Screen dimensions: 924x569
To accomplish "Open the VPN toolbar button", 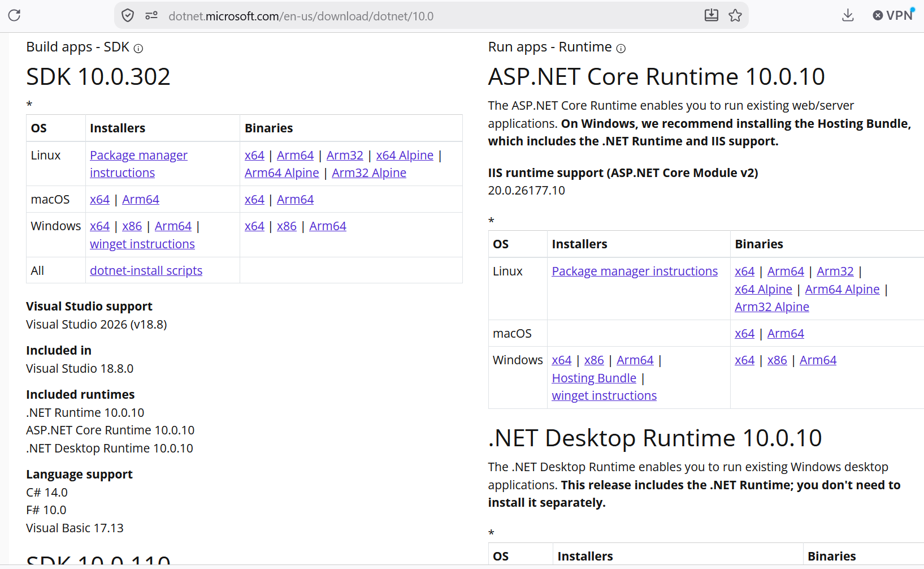I will coord(893,15).
